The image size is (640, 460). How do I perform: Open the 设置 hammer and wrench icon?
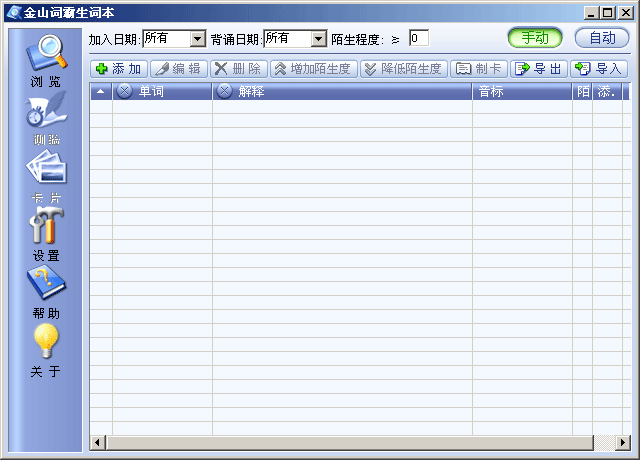pos(46,225)
